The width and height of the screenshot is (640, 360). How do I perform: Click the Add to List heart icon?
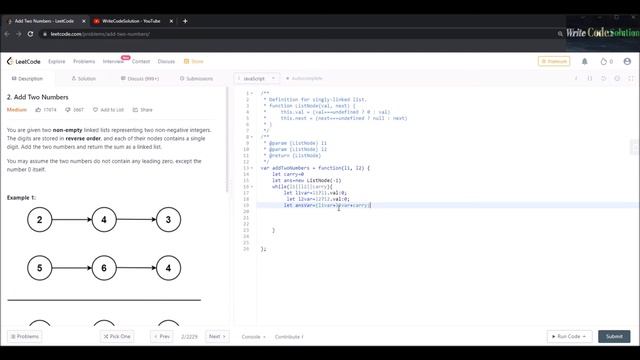click(96, 109)
